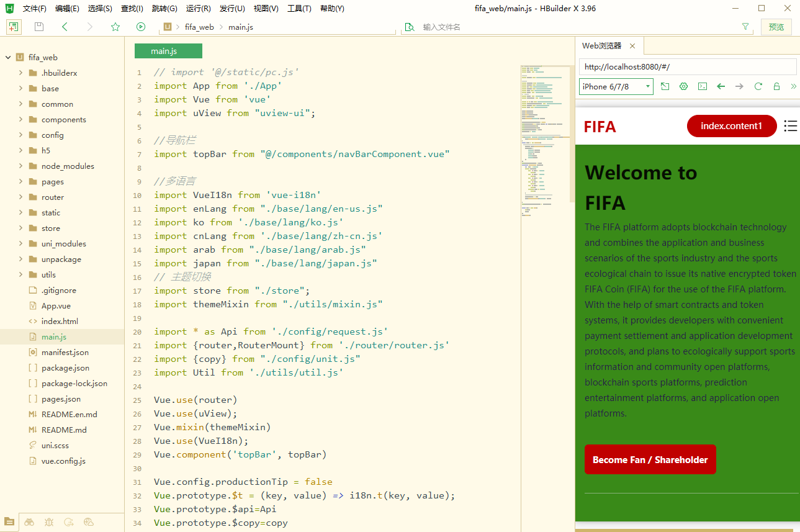Screen dimensions: 800x532
Task: Show more browser toolbar options chevron
Action: click(x=793, y=86)
